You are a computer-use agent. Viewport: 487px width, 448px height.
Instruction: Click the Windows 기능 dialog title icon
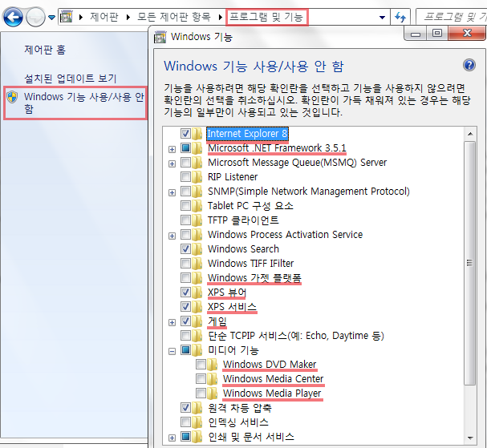point(160,37)
